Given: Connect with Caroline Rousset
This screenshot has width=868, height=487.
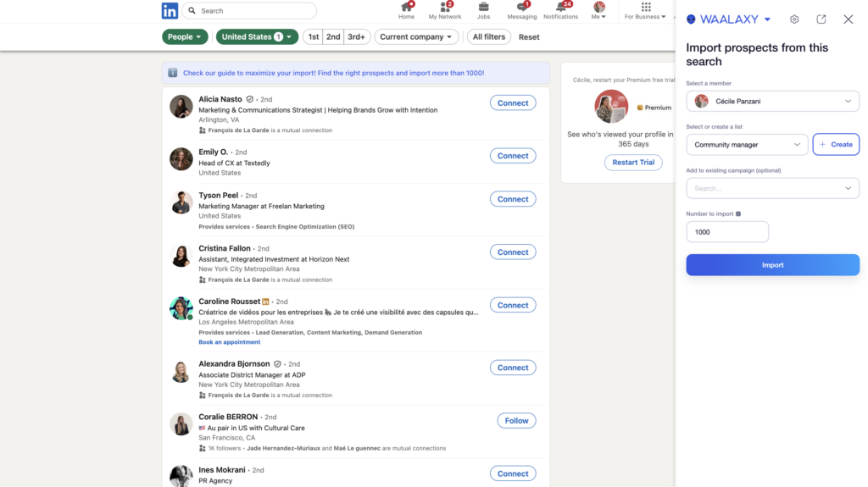Looking at the screenshot, I should (x=513, y=305).
